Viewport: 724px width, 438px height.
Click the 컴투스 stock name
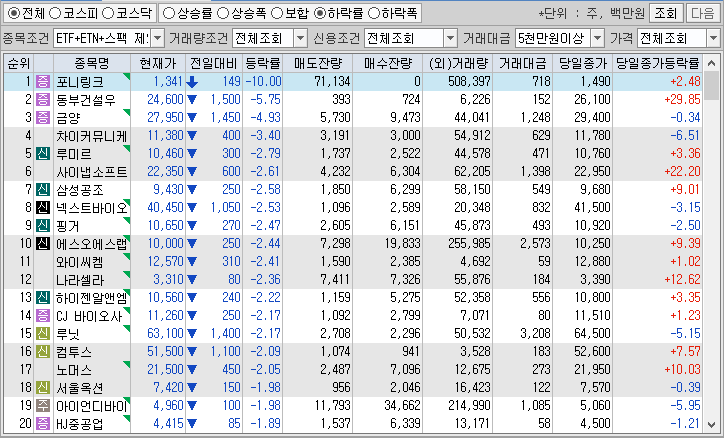(73, 352)
